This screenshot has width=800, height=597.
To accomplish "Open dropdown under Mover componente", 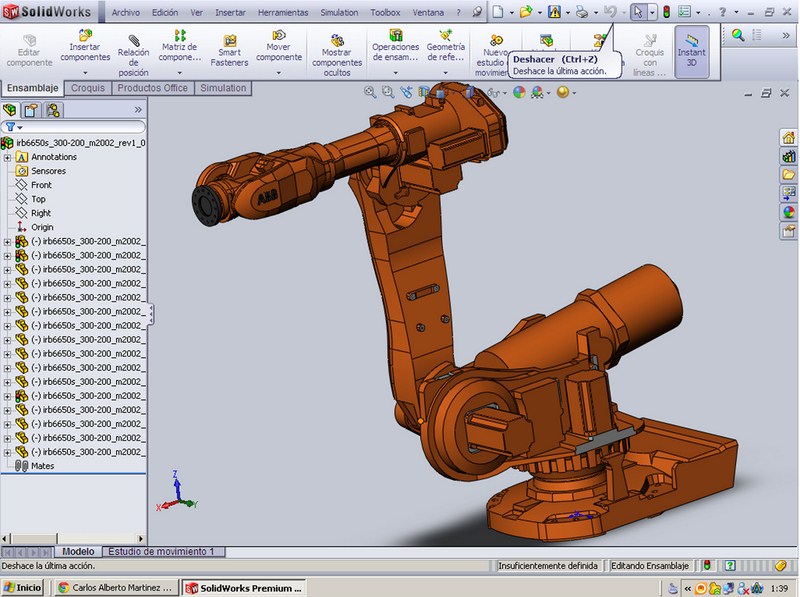I will (x=279, y=73).
